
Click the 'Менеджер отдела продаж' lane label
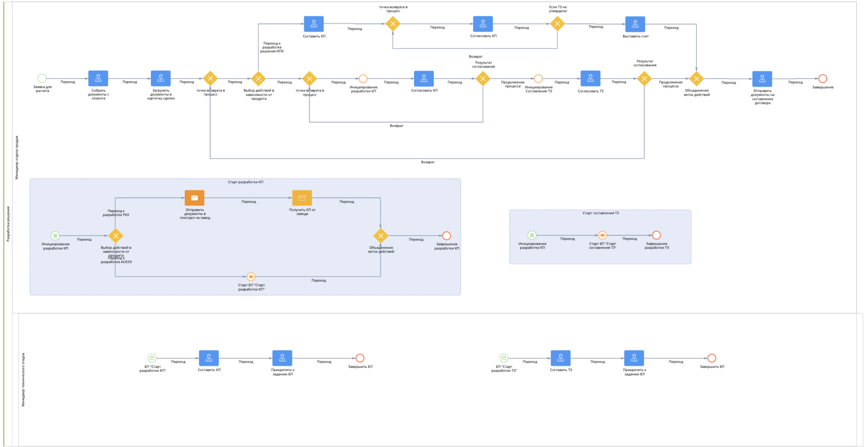pos(17,157)
